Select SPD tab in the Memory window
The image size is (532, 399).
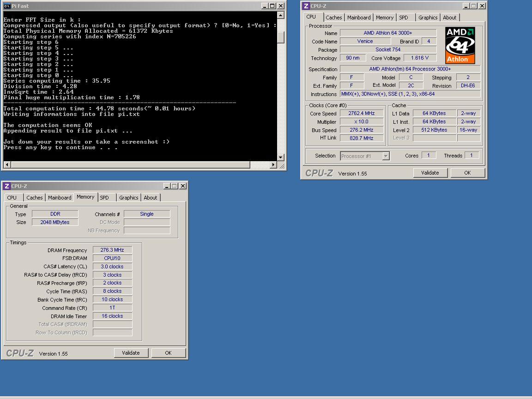104,198
